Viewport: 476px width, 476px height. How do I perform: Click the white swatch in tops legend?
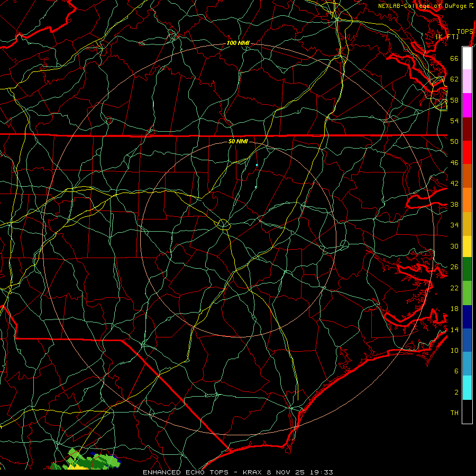(467, 58)
